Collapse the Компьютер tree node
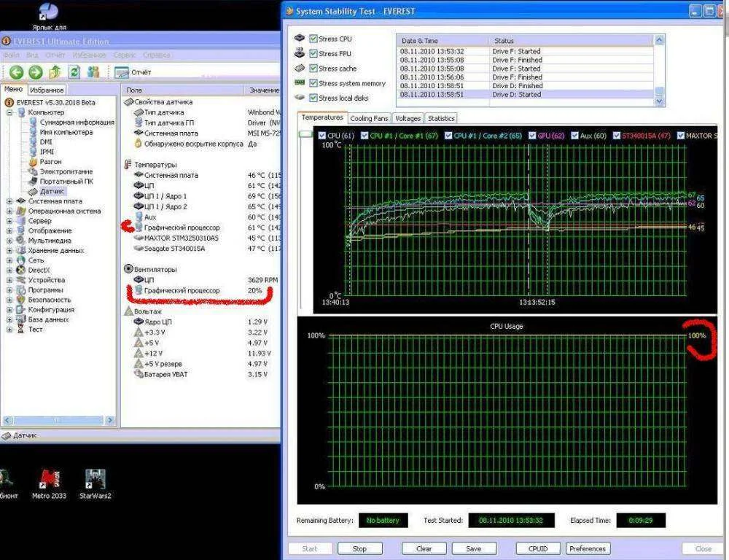 (x=9, y=112)
